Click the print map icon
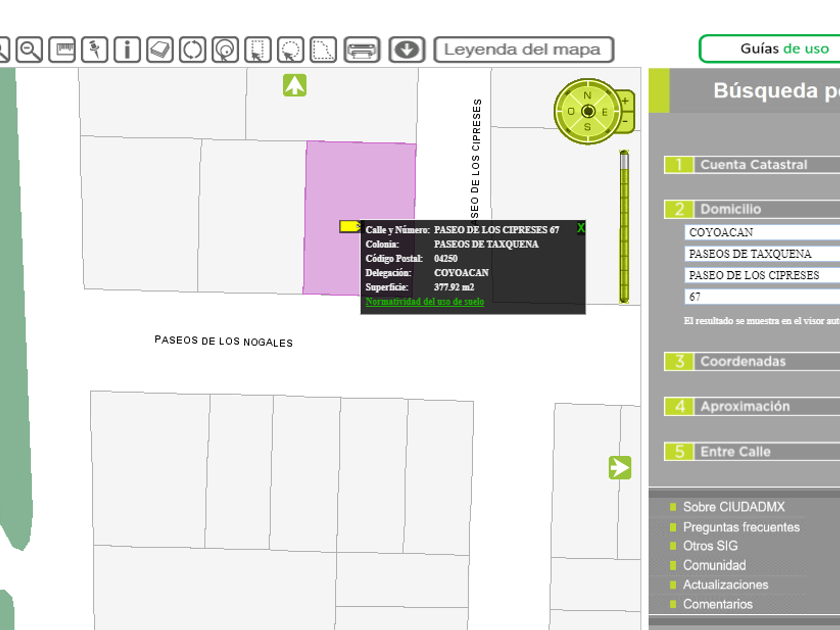Screen dimensions: 840x630 (362, 49)
